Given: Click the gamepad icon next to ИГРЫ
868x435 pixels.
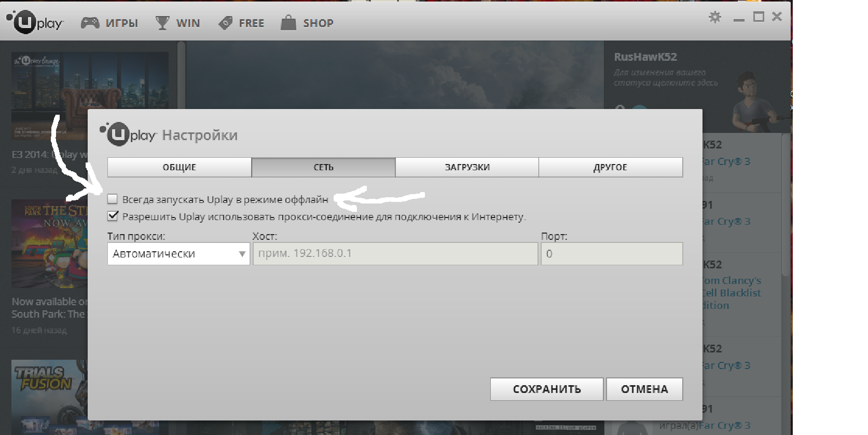Looking at the screenshot, I should (x=90, y=23).
